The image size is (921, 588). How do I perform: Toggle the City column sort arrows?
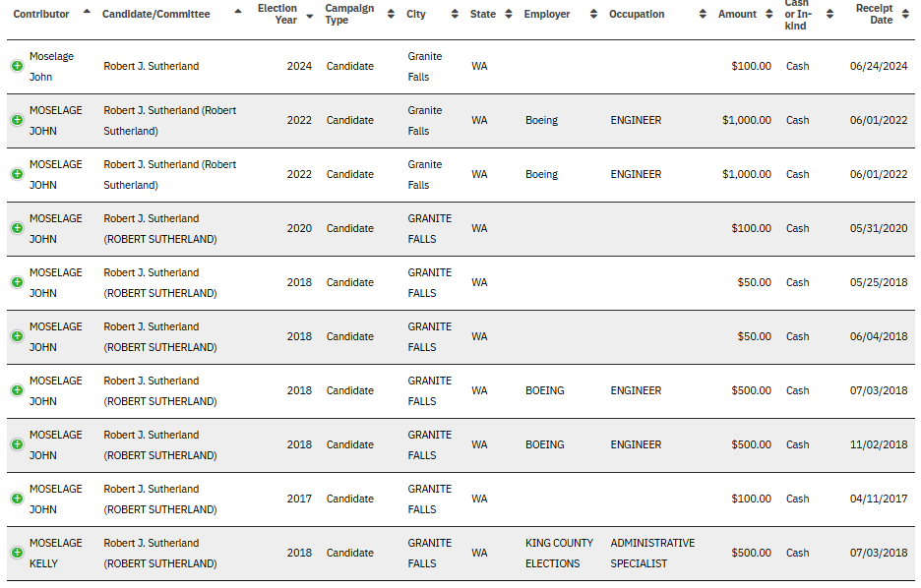[455, 14]
